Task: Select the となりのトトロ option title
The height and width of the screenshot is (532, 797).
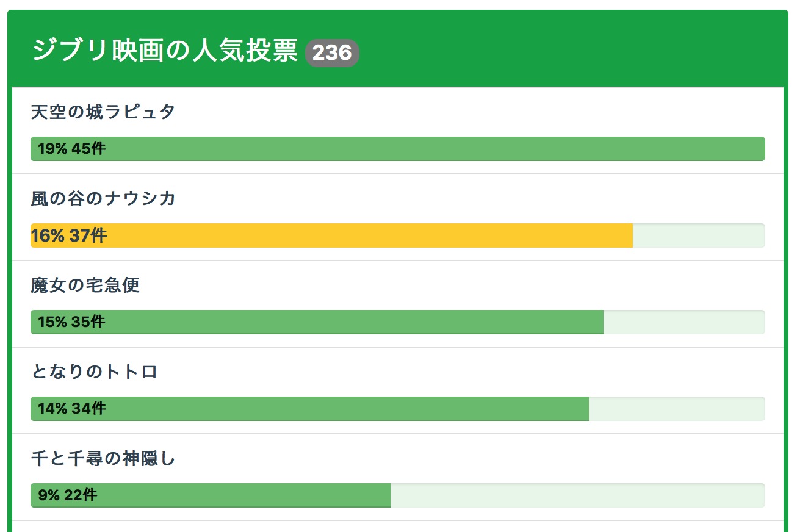Action: click(x=95, y=372)
